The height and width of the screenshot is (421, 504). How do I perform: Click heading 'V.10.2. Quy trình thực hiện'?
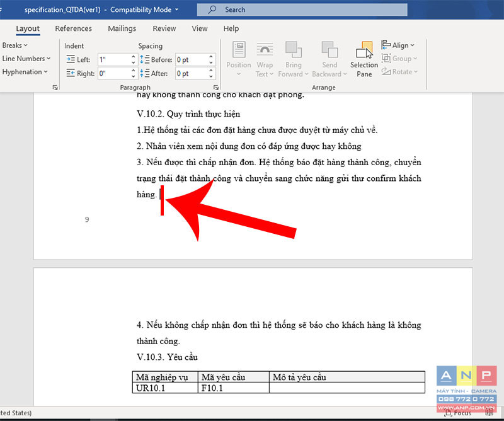188,114
